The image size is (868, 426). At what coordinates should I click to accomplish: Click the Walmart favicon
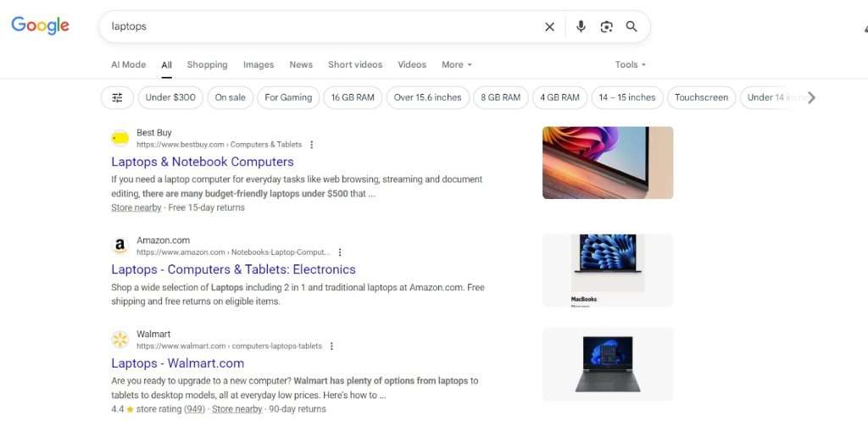120,340
